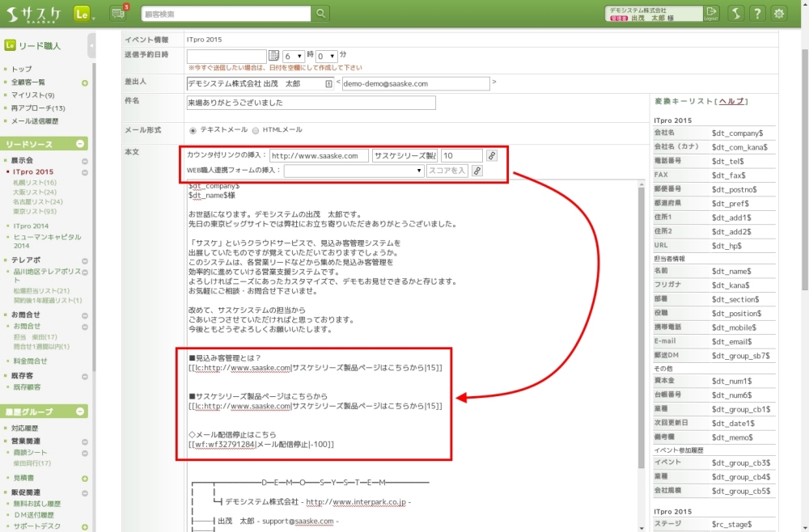Click the Logout icon

pyautogui.click(x=711, y=13)
